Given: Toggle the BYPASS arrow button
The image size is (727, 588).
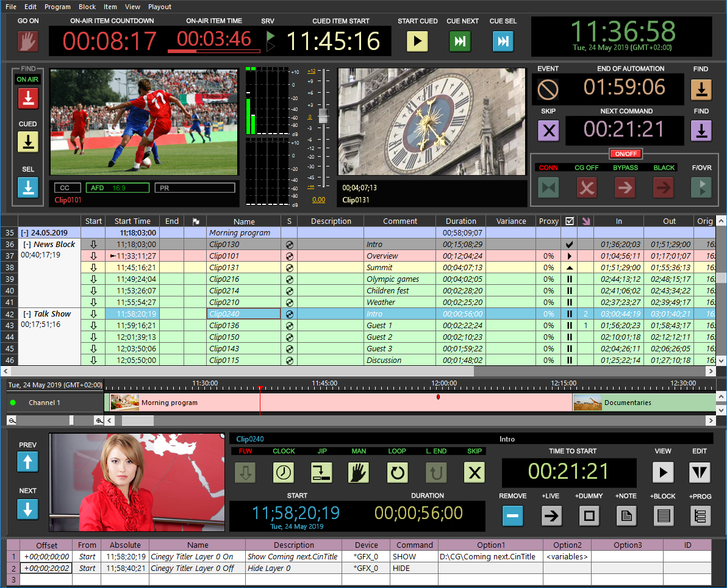Looking at the screenshot, I should click(x=625, y=188).
